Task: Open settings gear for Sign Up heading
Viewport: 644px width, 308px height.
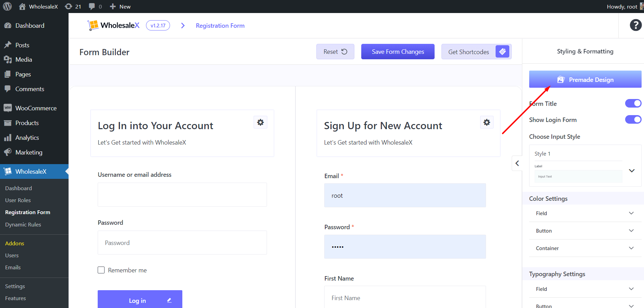Action: click(x=487, y=122)
